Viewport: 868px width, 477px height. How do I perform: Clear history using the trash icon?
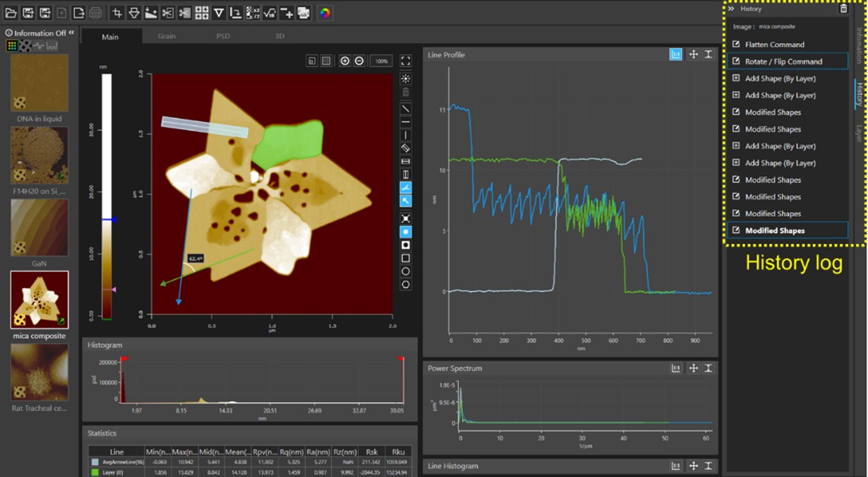coord(843,9)
